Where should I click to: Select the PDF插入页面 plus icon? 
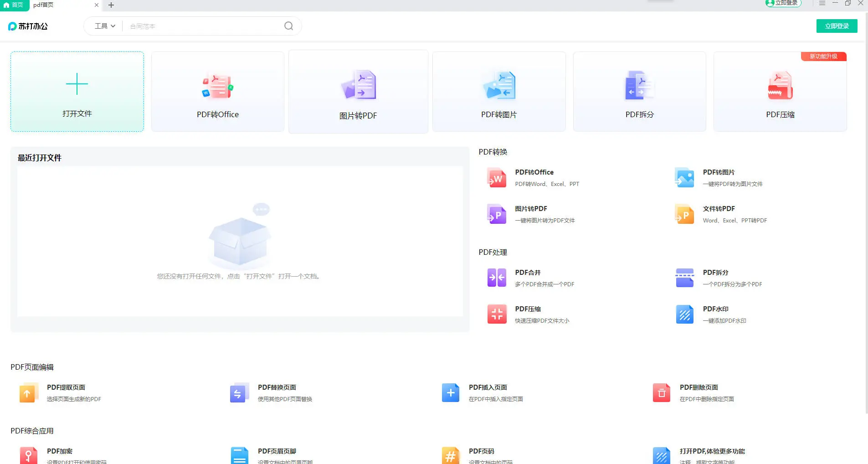(450, 393)
